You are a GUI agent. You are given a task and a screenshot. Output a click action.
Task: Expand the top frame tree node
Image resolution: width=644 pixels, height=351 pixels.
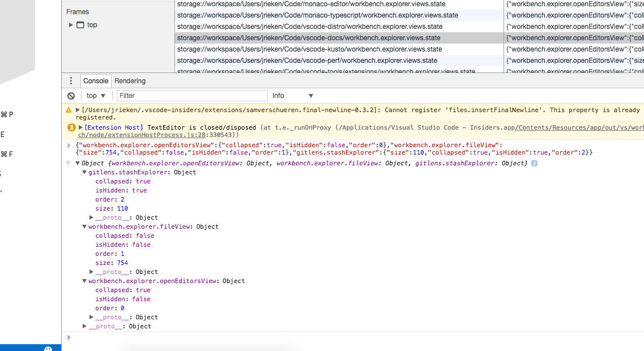(x=71, y=25)
